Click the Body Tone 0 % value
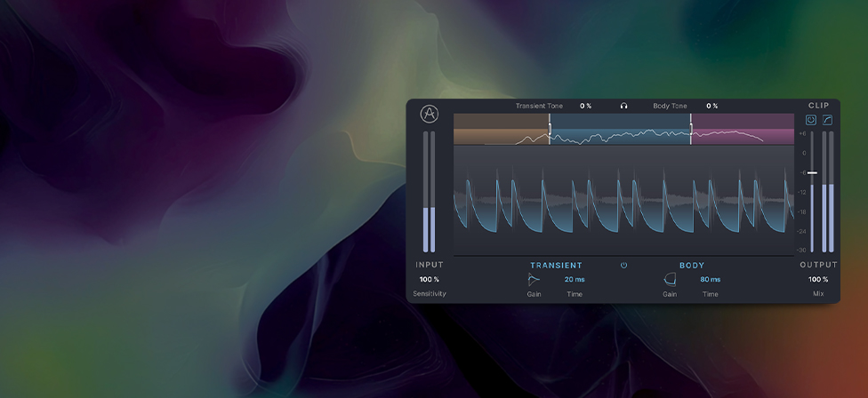Viewport: 868px width, 398px height. pos(712,106)
